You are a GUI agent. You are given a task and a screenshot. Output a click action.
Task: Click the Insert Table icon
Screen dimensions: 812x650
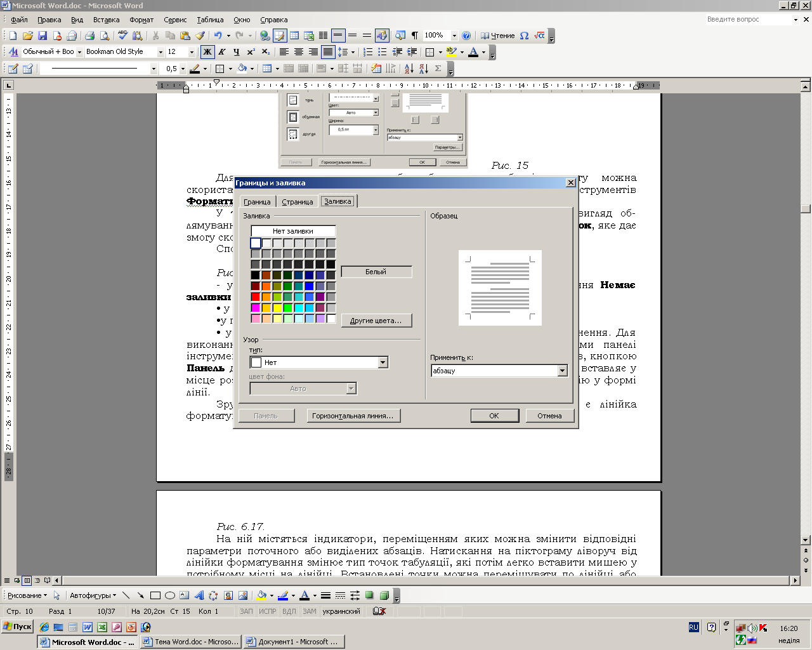click(294, 36)
